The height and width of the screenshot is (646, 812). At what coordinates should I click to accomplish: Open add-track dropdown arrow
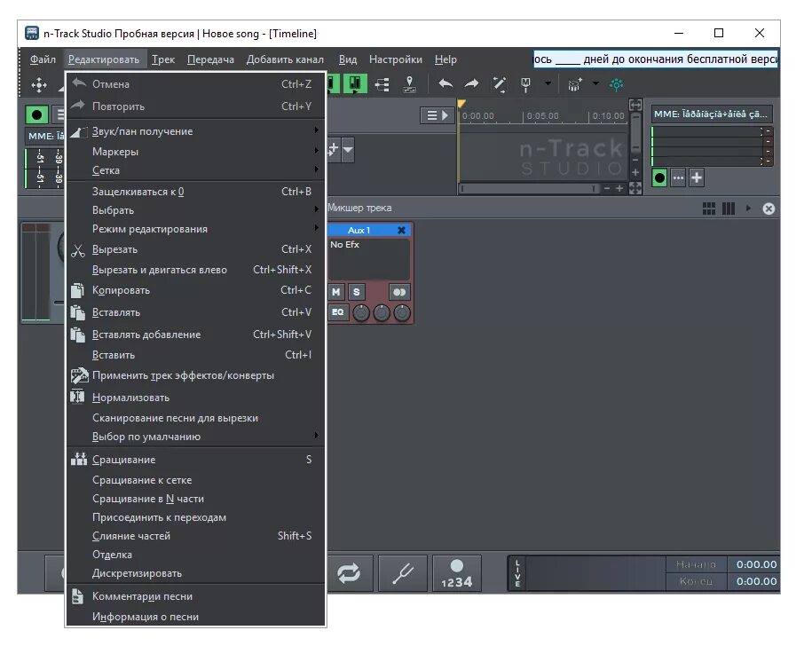(x=348, y=150)
